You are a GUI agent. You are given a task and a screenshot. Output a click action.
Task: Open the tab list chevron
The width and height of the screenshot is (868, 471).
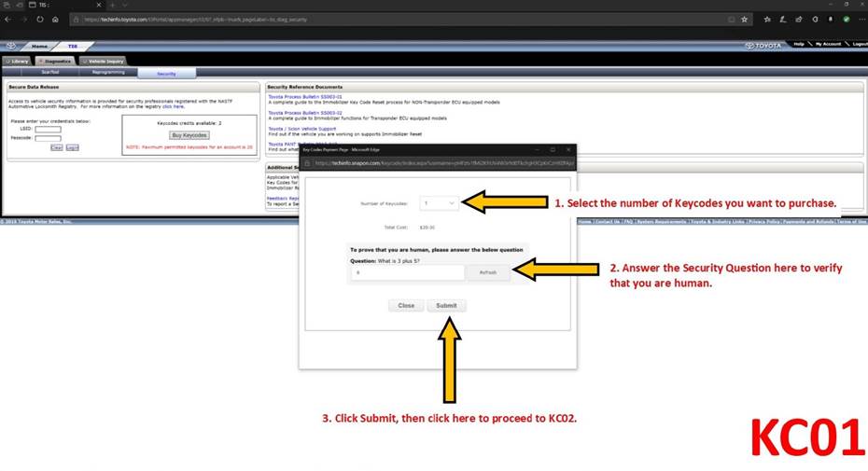(x=125, y=5)
